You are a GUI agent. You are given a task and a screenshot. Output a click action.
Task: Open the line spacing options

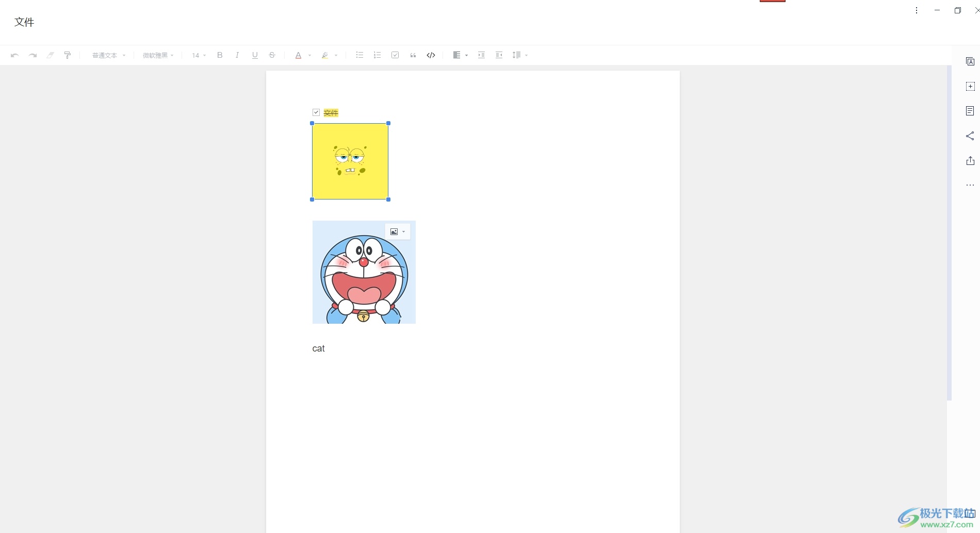pyautogui.click(x=517, y=55)
